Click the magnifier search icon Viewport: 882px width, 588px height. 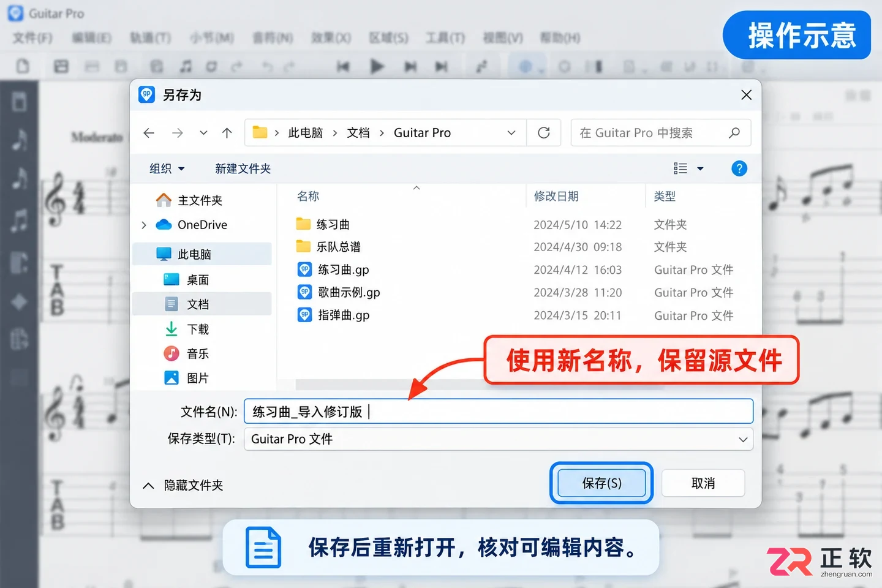(x=734, y=133)
